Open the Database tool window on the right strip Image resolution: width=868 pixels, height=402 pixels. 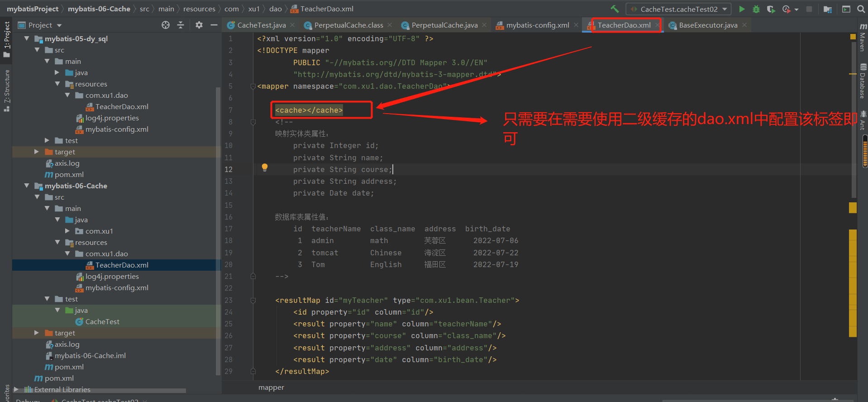pyautogui.click(x=863, y=81)
